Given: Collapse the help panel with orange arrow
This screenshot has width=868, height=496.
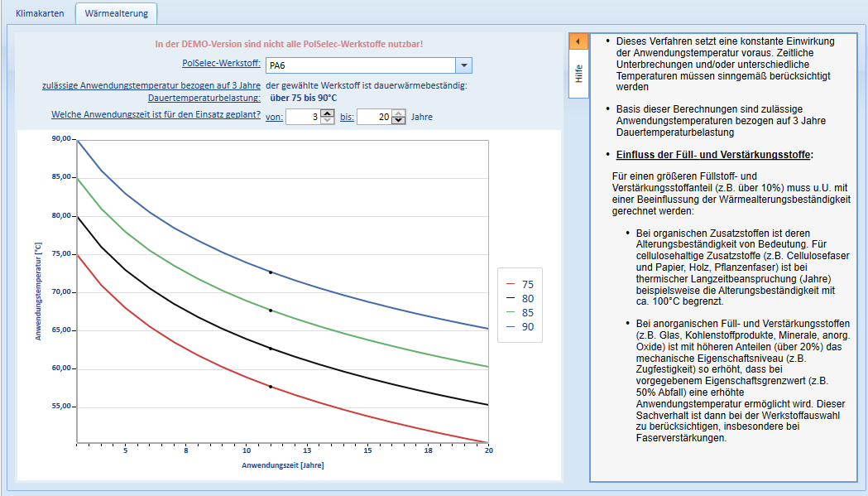Looking at the screenshot, I should [x=578, y=41].
